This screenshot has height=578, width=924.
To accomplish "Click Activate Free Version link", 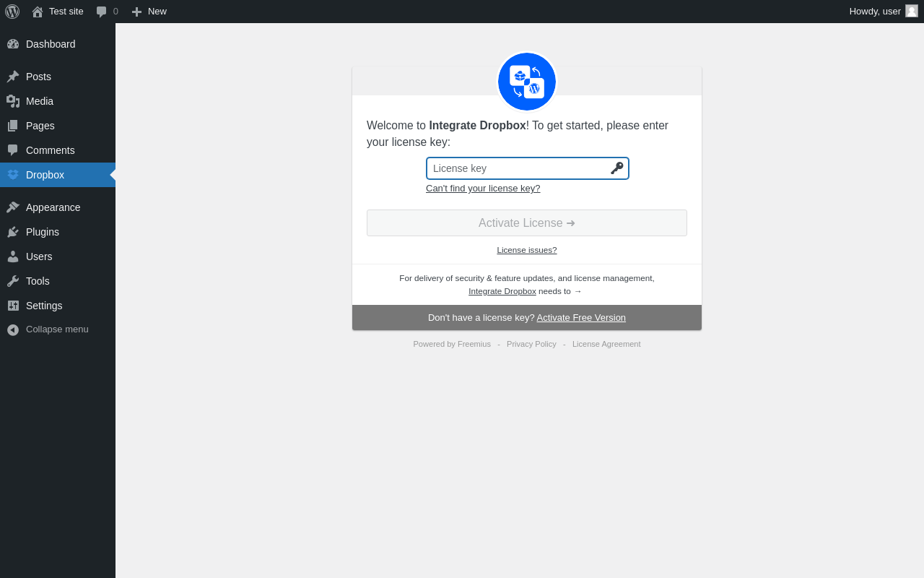I will [581, 317].
